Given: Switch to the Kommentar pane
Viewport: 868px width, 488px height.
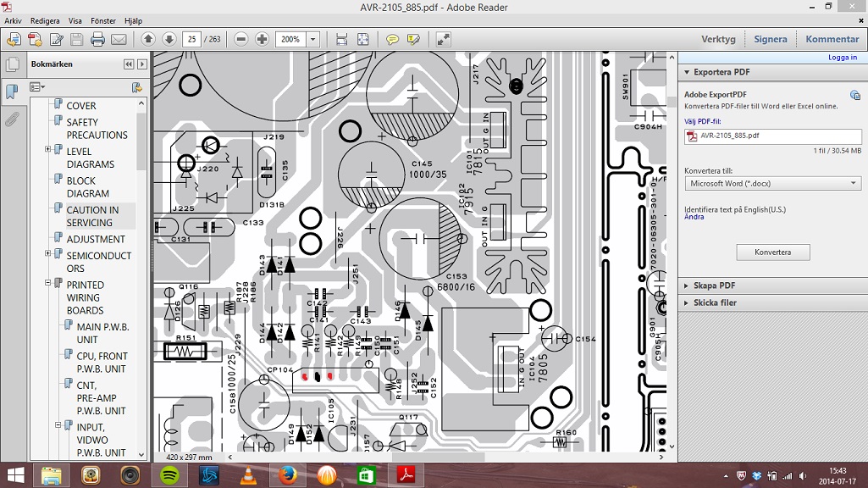Looking at the screenshot, I should tap(832, 39).
